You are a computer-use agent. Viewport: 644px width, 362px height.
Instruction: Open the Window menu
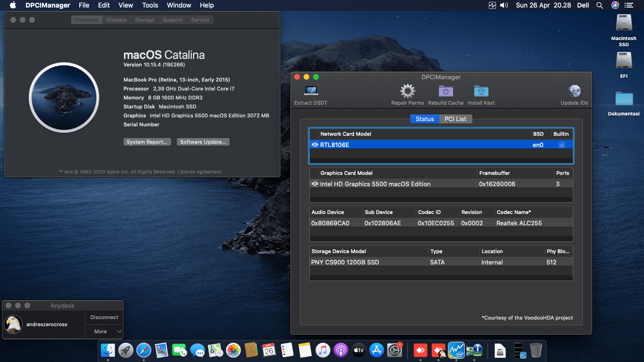pyautogui.click(x=179, y=5)
